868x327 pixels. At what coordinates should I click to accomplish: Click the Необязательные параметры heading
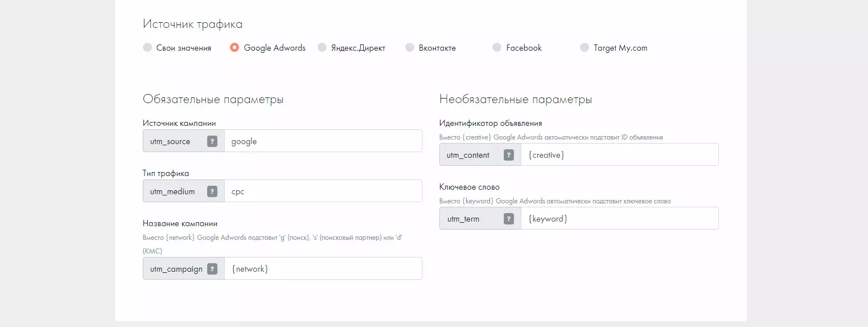tap(516, 99)
